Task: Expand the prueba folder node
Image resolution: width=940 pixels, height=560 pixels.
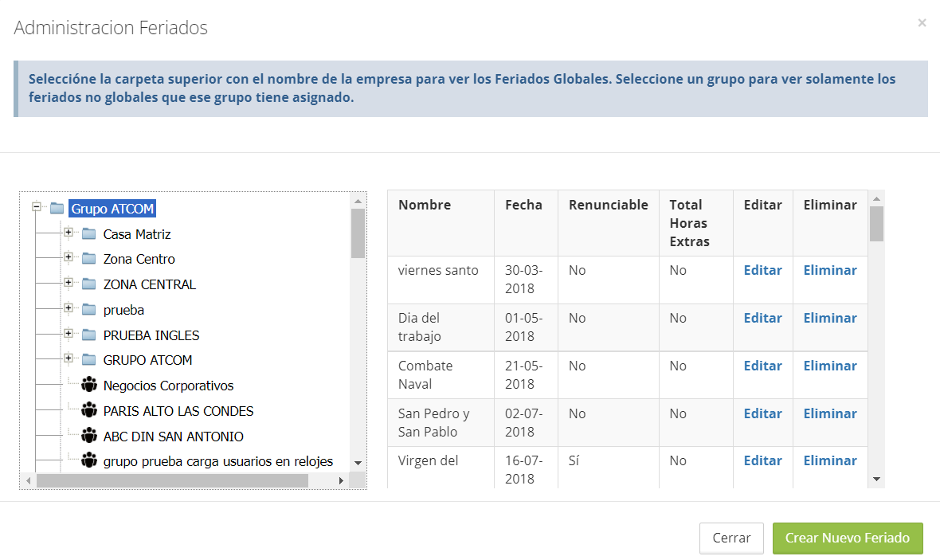Action: pyautogui.click(x=69, y=308)
